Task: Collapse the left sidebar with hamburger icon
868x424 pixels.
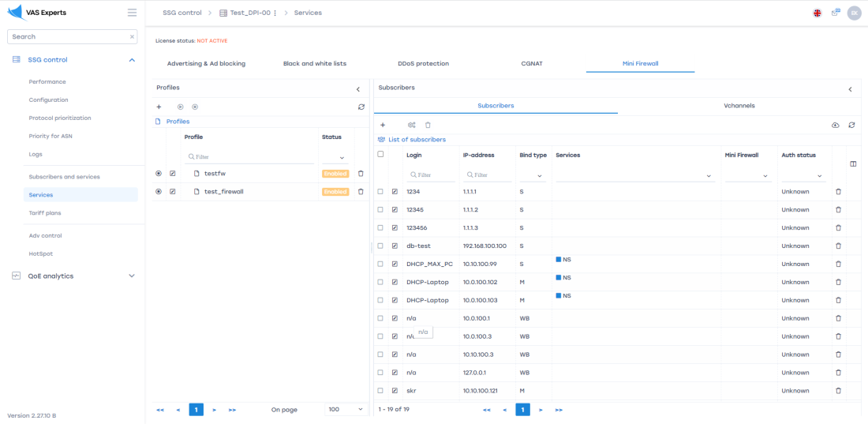Action: [x=132, y=13]
